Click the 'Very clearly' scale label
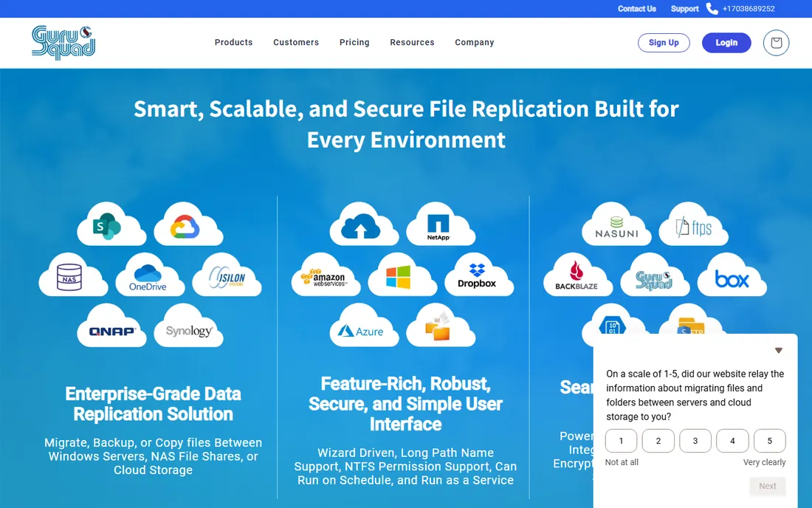 click(x=764, y=462)
